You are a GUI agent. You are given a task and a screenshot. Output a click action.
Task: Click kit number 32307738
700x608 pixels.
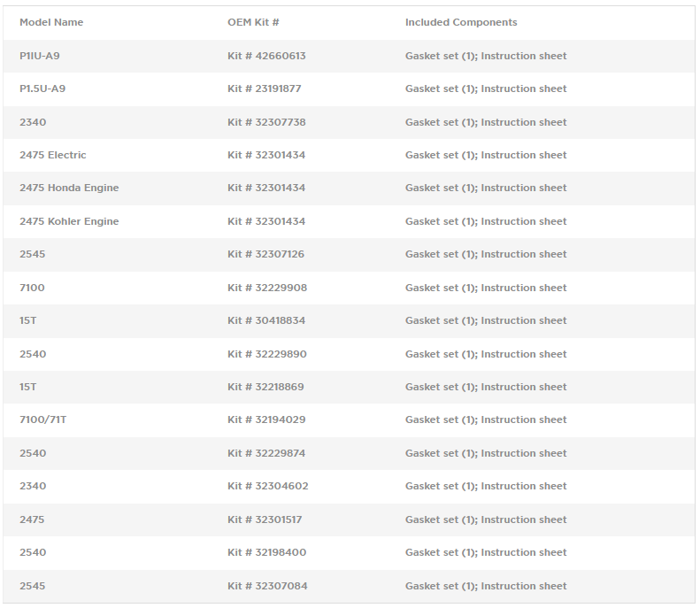click(x=266, y=122)
